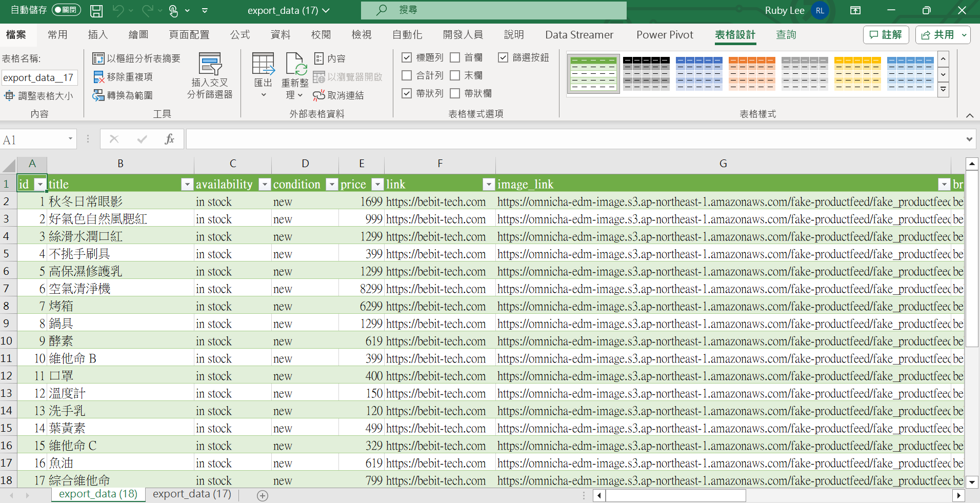The height and width of the screenshot is (503, 980).
Task: Toggle the Banded Rows (帶狀列) checkbox
Action: click(407, 93)
